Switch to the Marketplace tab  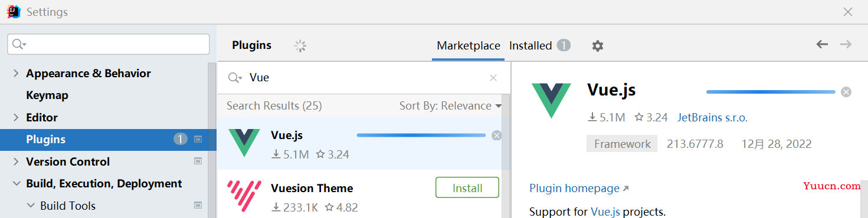tap(469, 45)
